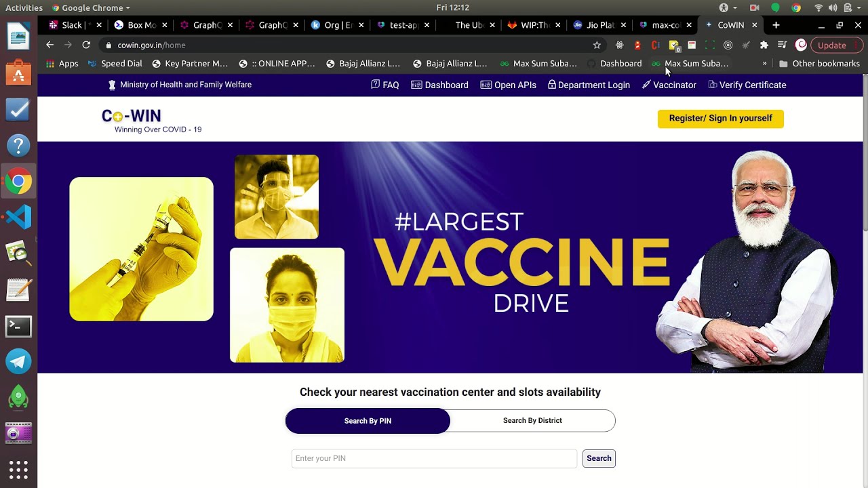Click Google Chrome icon in dock
868x488 pixels.
tap(18, 181)
